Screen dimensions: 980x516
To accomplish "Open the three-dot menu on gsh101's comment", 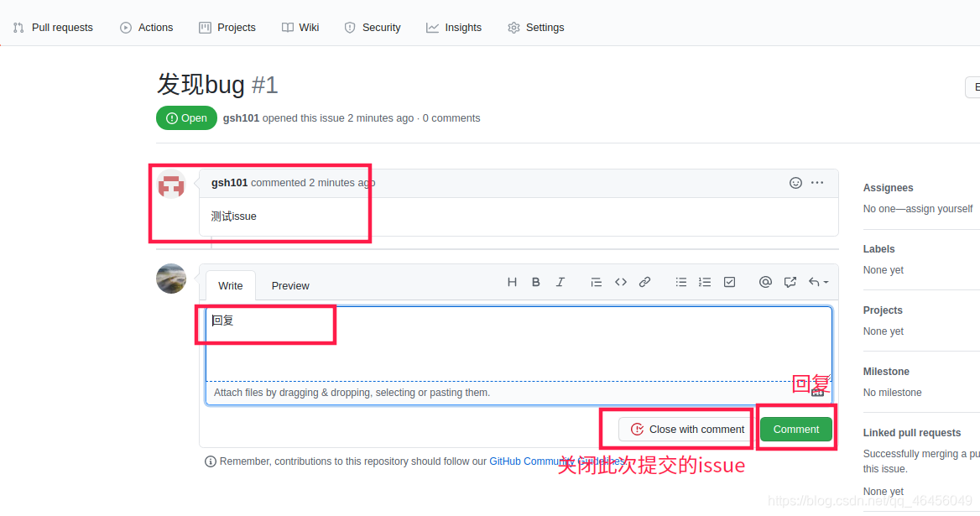I will [817, 183].
